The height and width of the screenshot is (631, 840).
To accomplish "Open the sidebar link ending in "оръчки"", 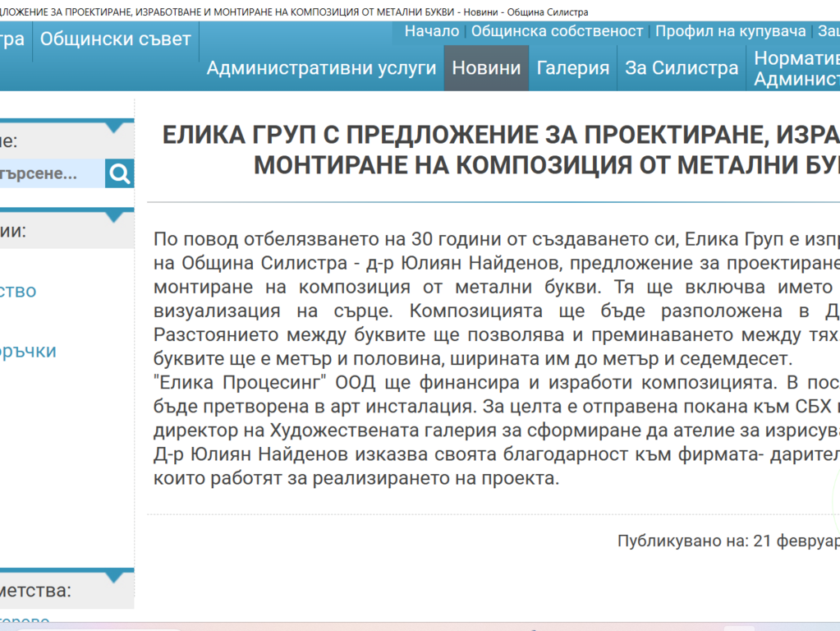I will 28,351.
